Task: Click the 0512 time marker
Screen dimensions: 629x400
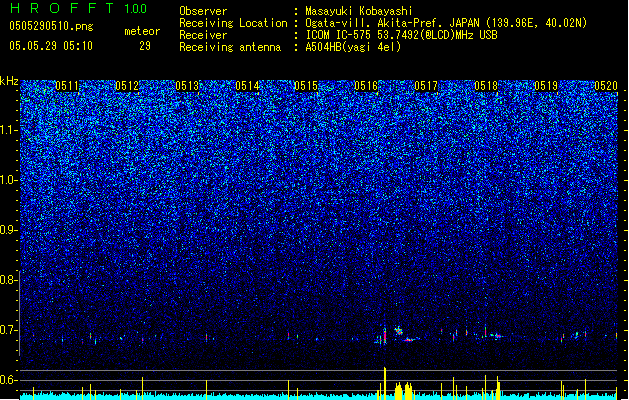Action: click(x=127, y=86)
